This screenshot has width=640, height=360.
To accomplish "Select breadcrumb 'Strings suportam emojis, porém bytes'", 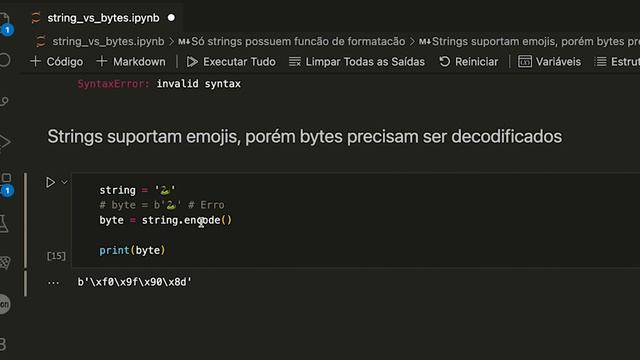I will [528, 41].
